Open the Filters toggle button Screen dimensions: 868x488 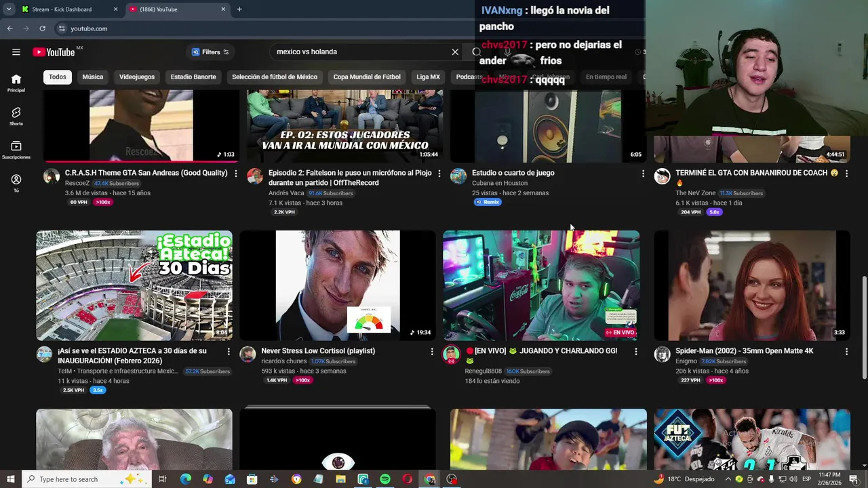pos(210,52)
